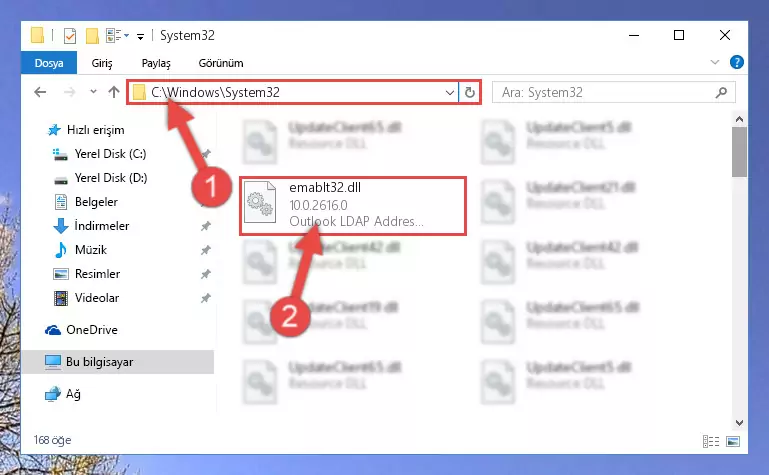Go up one folder level

coord(114,92)
